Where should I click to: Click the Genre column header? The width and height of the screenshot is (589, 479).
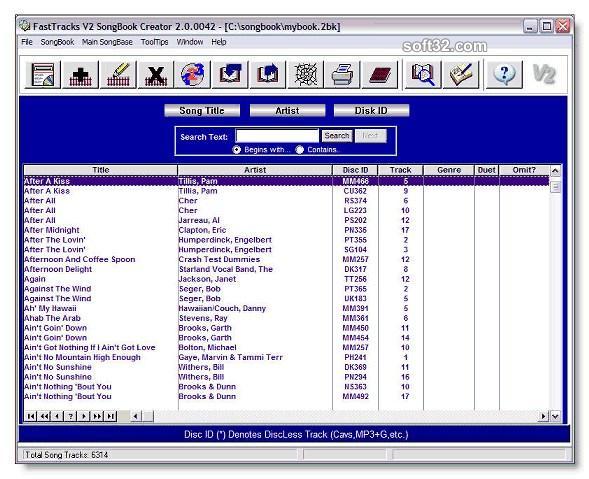pyautogui.click(x=449, y=170)
